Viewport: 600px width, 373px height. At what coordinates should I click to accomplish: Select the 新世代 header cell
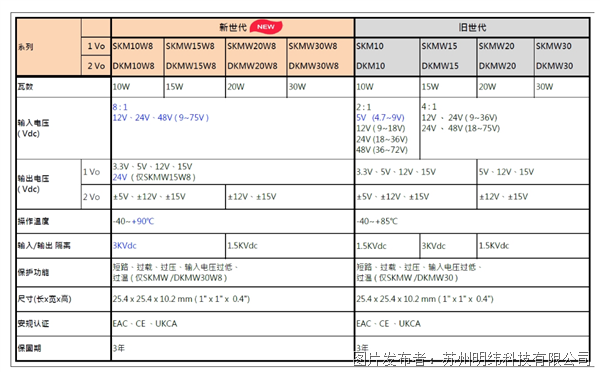coord(233,28)
